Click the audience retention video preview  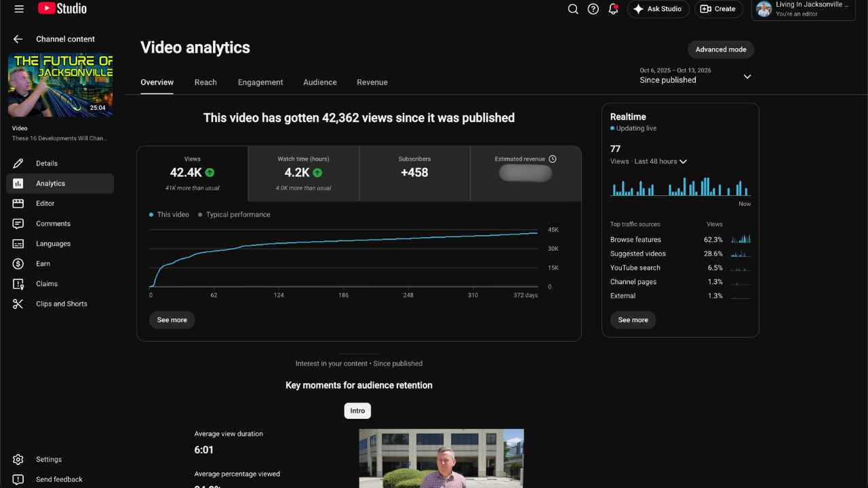tap(441, 458)
